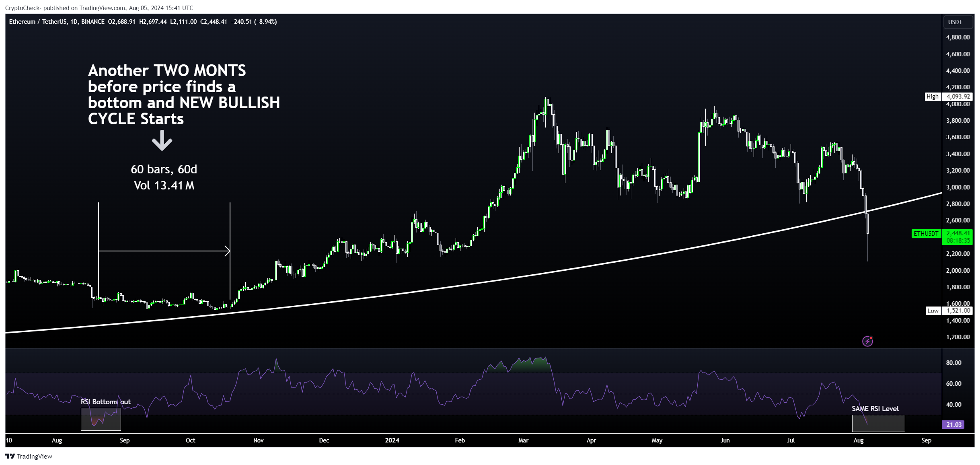Click the 4,800.00 price scale label
Screen dimensions: 980x465
958,37
